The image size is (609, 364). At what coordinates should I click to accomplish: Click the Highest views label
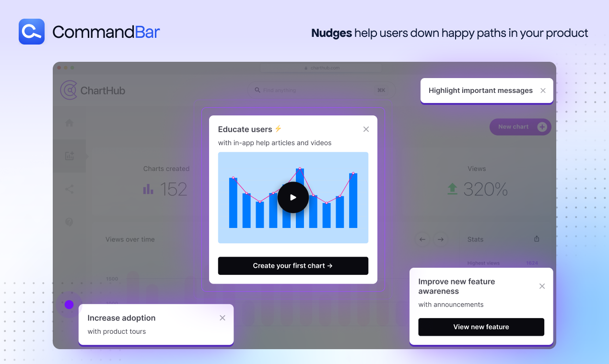pos(483,263)
